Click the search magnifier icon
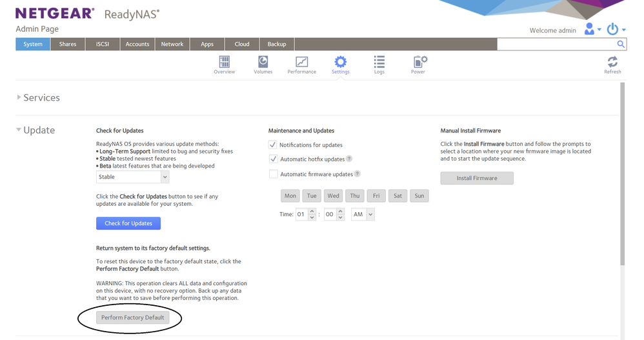The image size is (644, 340). (621, 44)
